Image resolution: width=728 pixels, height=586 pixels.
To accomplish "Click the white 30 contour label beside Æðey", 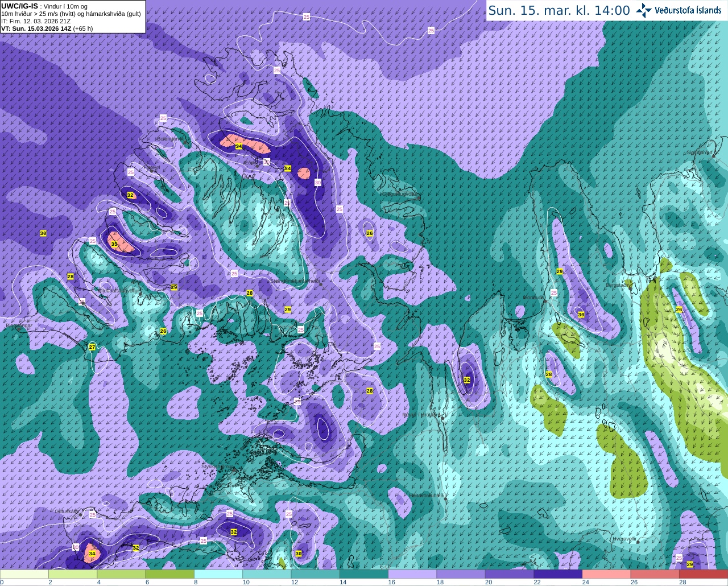I will coord(267,162).
